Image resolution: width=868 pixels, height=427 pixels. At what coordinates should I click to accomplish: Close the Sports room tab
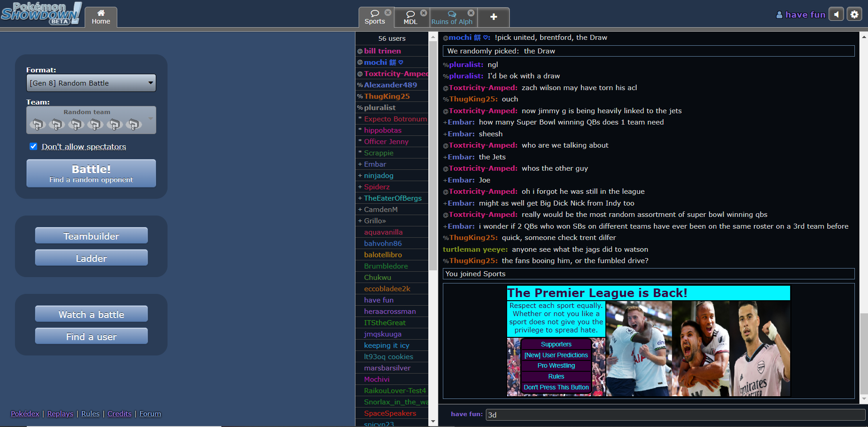(x=388, y=12)
